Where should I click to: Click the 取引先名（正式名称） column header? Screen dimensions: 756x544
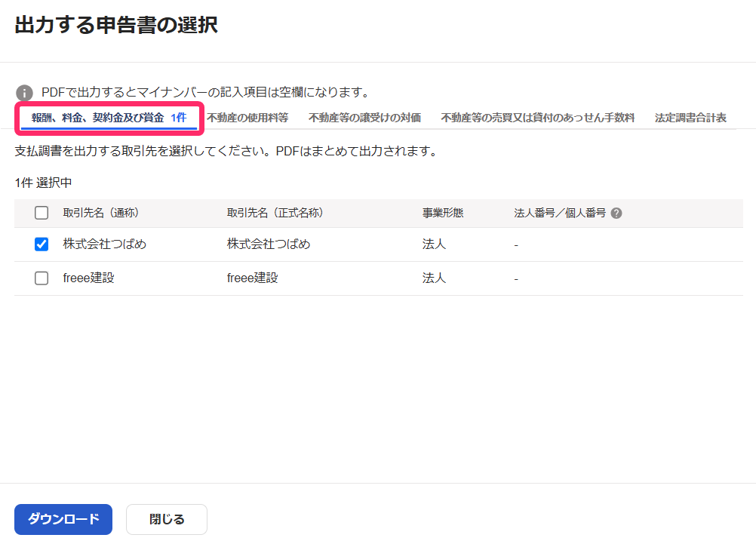(x=275, y=213)
